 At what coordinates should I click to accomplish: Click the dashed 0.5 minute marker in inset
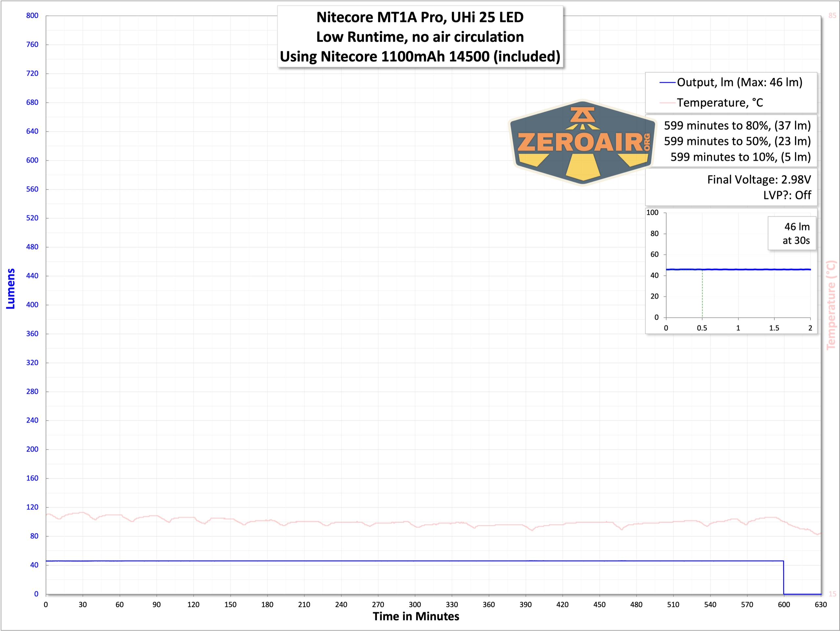(x=702, y=296)
